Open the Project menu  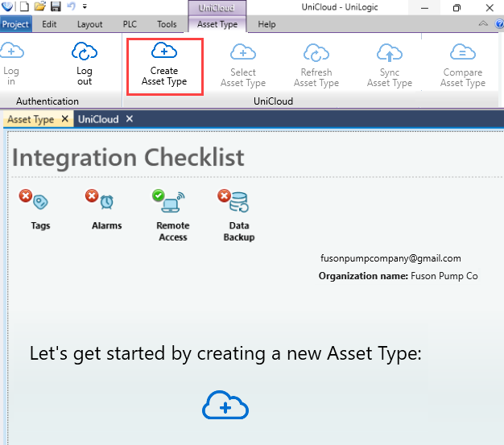coord(15,24)
